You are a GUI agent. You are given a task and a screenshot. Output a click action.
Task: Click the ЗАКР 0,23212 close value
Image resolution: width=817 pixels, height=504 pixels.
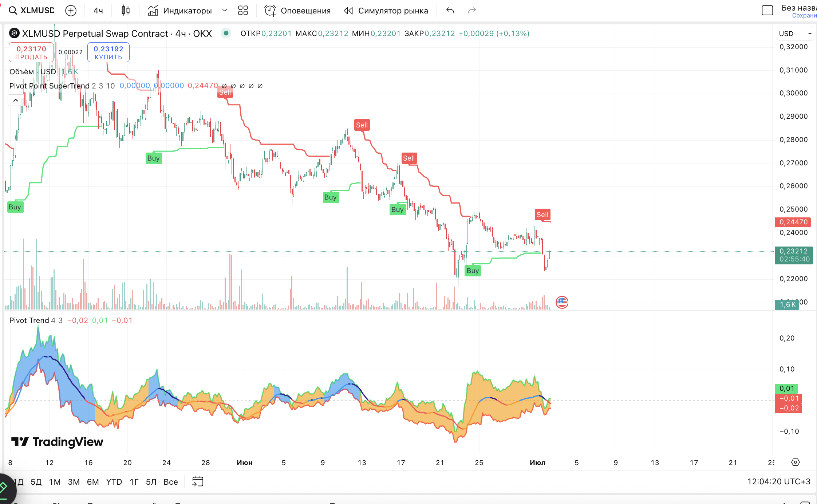click(x=430, y=34)
